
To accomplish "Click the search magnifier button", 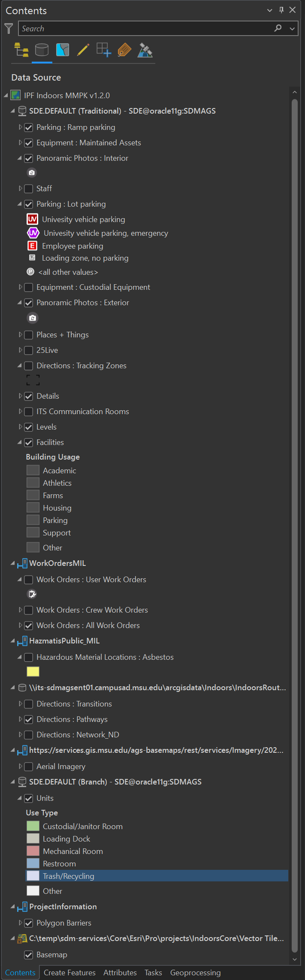I will pyautogui.click(x=278, y=28).
